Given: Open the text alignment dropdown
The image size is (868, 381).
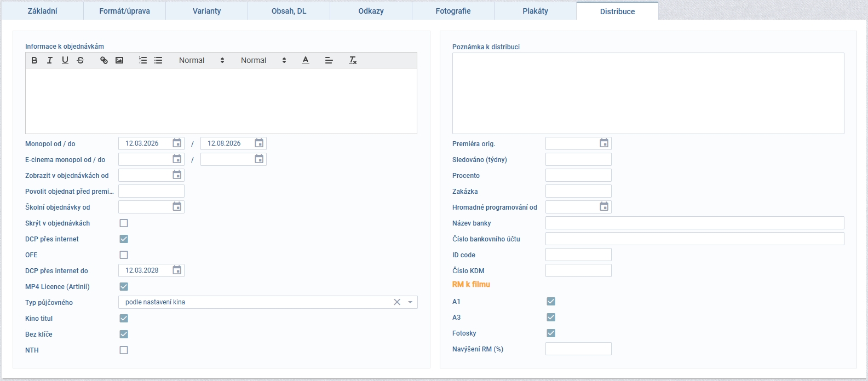Looking at the screenshot, I should (329, 60).
